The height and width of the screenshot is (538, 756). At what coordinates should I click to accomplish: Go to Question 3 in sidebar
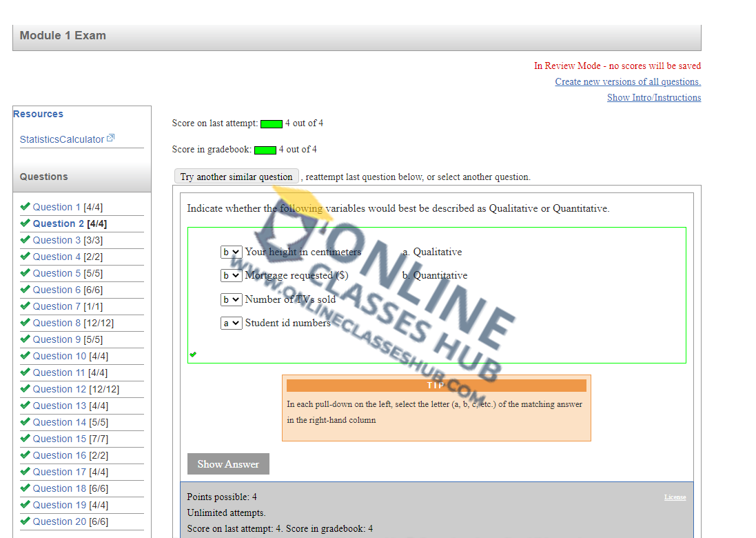(x=57, y=240)
